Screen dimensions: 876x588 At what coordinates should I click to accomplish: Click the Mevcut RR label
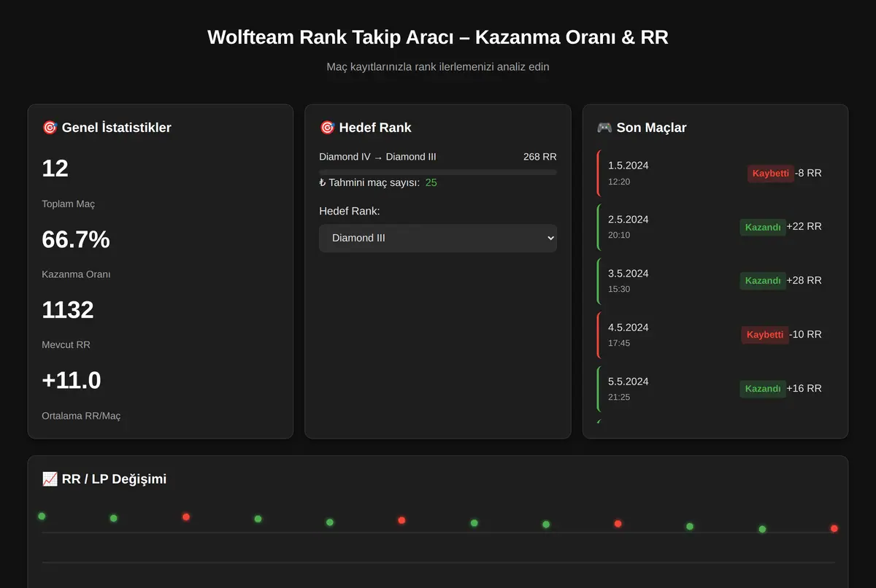66,345
